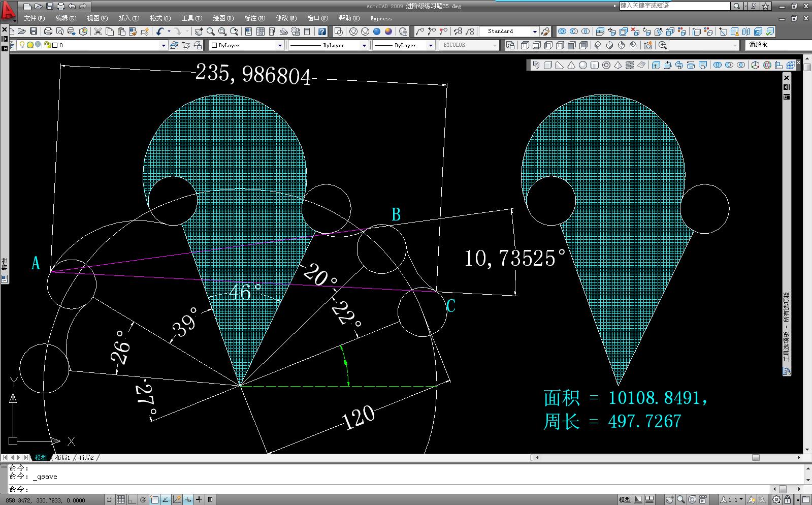Select the dimension text 235,986804

click(x=253, y=75)
